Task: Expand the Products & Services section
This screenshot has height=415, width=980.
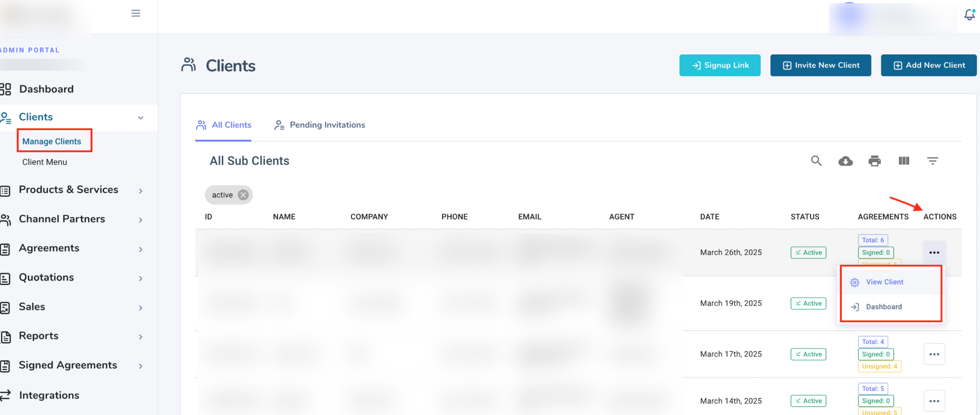Action: pos(140,191)
